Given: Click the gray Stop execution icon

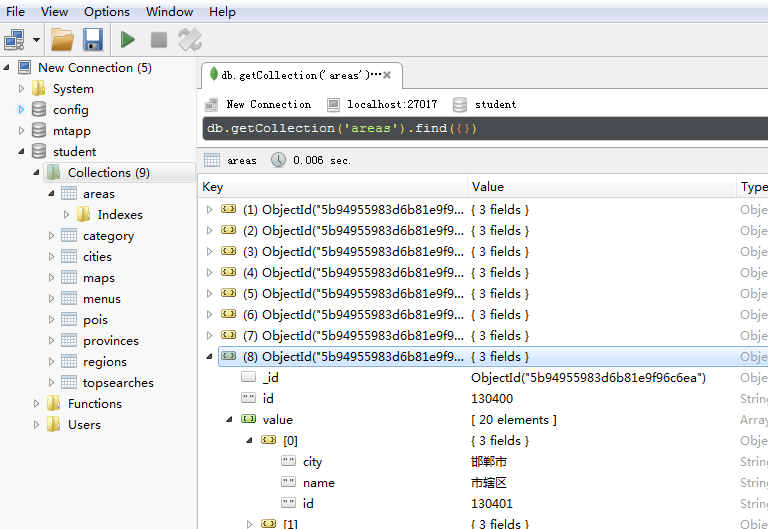Looking at the screenshot, I should (x=159, y=40).
